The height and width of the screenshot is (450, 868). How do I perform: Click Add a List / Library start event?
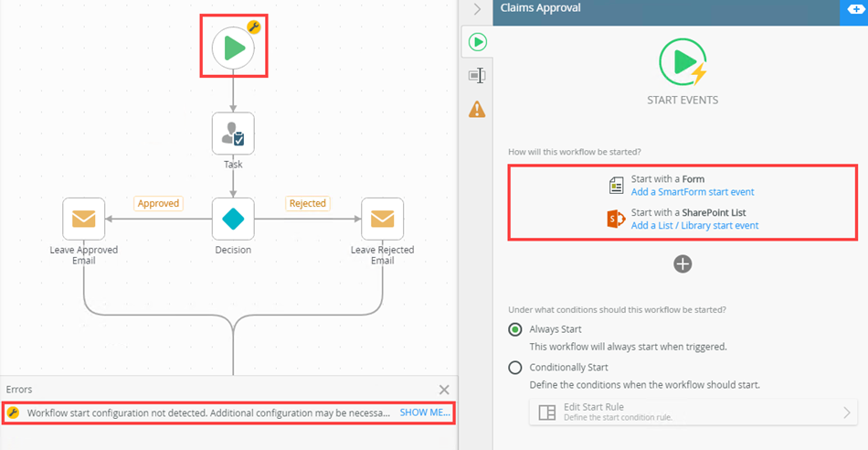click(694, 226)
